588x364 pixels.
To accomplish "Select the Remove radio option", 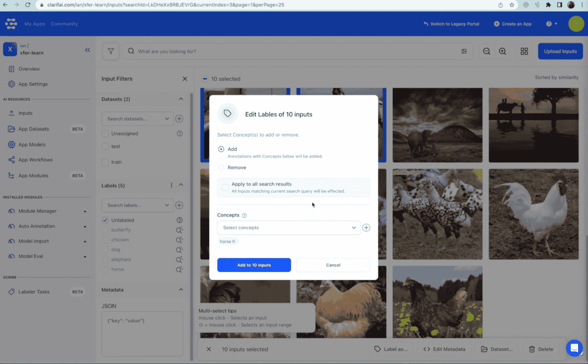I will click(x=221, y=167).
